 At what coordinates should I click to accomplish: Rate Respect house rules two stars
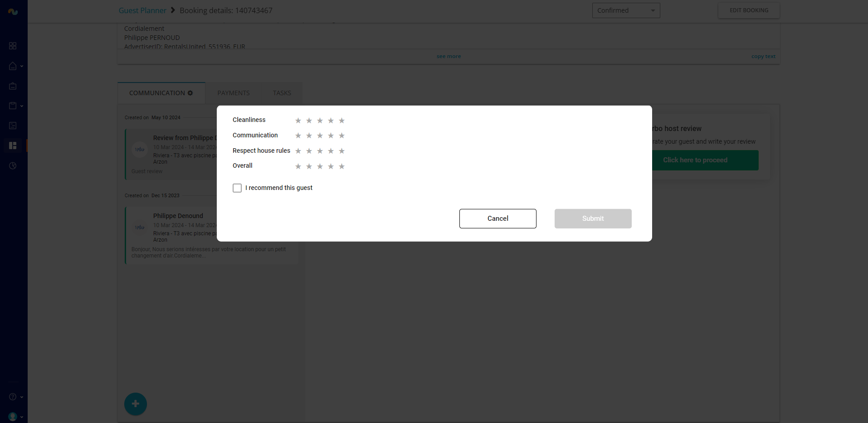pyautogui.click(x=309, y=151)
